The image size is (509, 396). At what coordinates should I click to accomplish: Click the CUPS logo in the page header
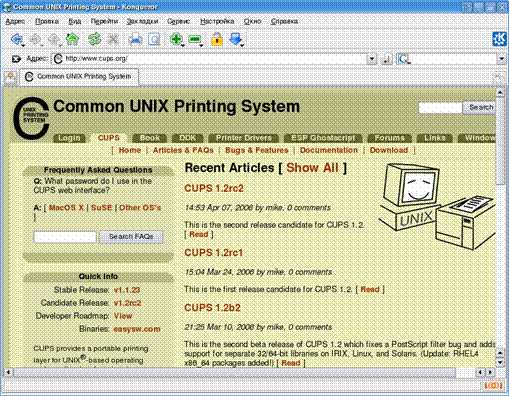pyautogui.click(x=31, y=118)
